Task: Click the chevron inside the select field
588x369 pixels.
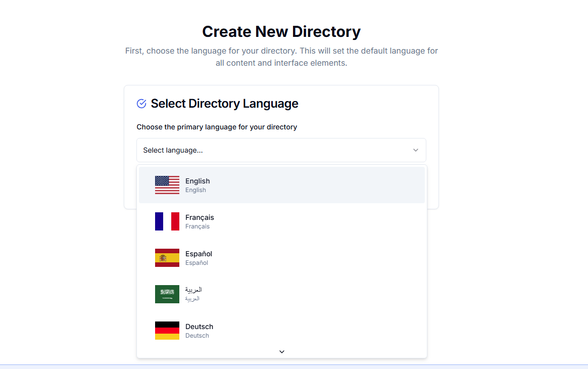Action: [x=415, y=150]
